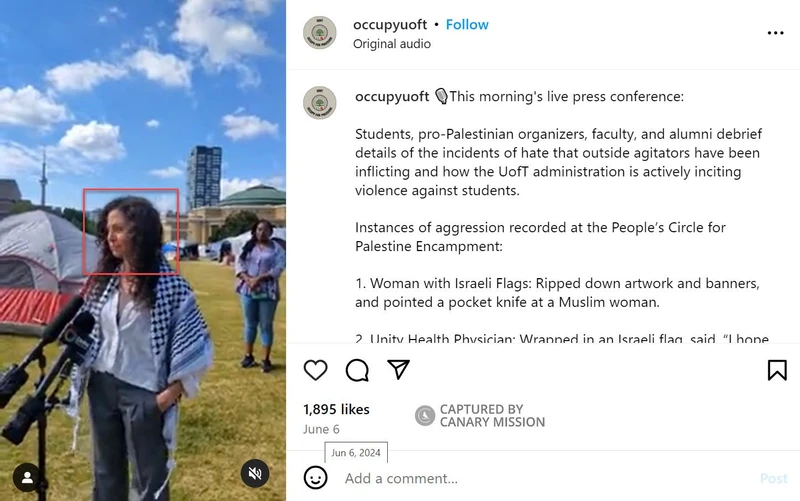Click the Jun 6, 2024 date tooltip
Screen dimensions: 800x501
tap(356, 453)
